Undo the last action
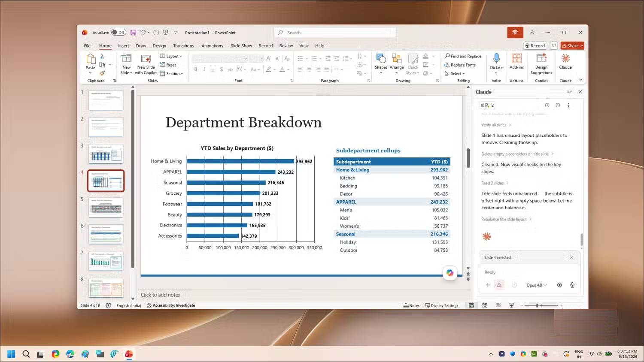This screenshot has height=362, width=644. click(143, 33)
